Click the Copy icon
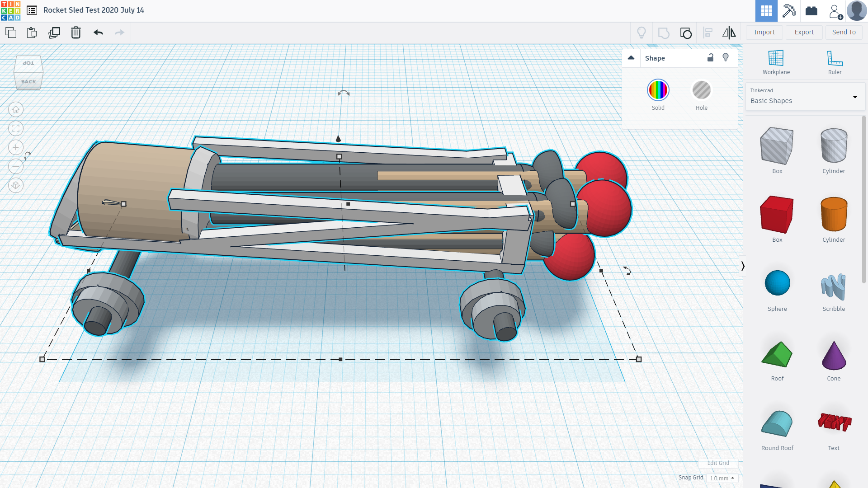The height and width of the screenshot is (488, 868). click(x=11, y=33)
